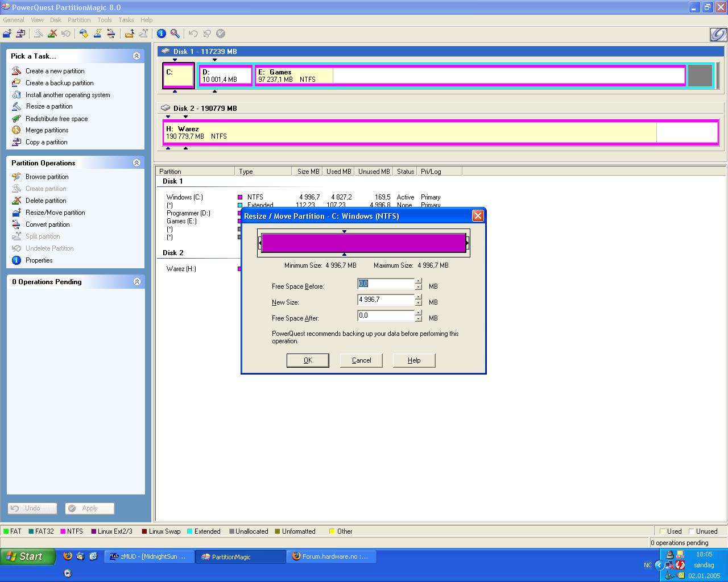The height and width of the screenshot is (582, 728).
Task: Click the Merge partitions task icon
Action: pos(16,130)
